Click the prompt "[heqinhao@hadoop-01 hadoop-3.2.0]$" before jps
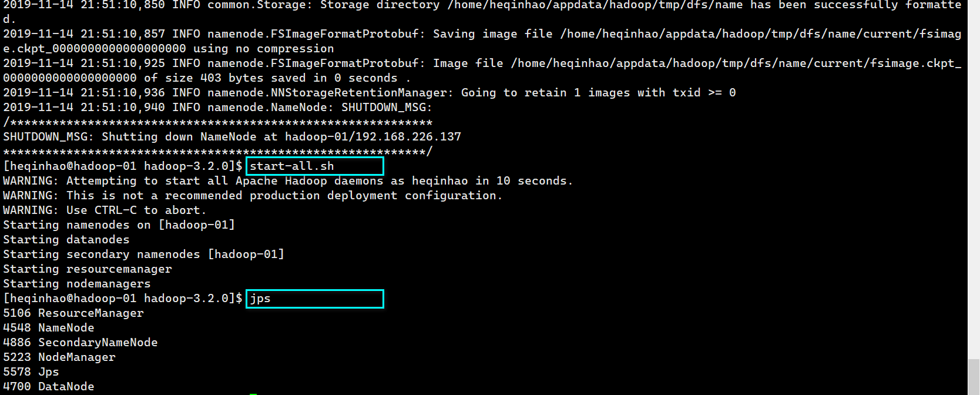 coord(123,299)
